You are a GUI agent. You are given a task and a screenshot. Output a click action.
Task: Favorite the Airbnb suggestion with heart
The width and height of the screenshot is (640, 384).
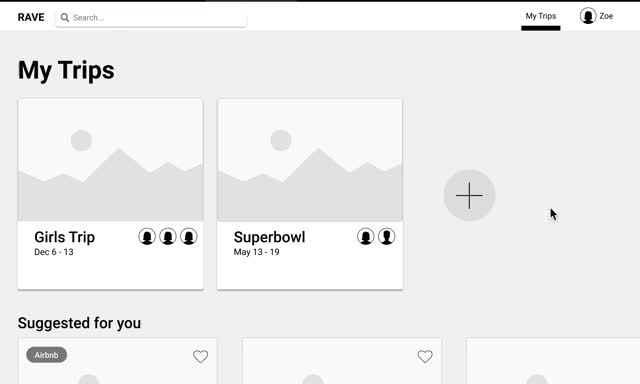point(200,356)
